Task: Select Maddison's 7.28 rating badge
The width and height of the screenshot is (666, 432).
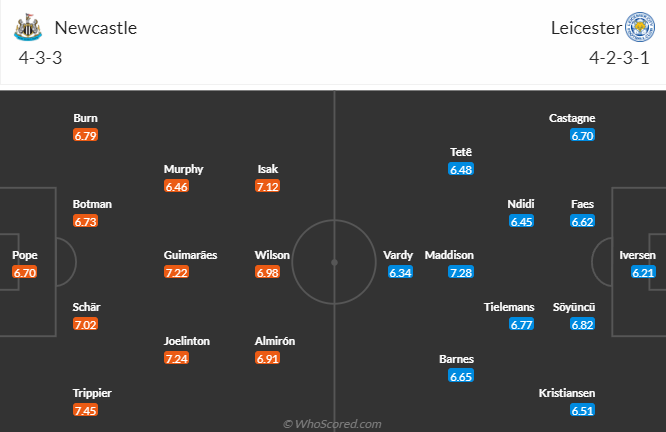Action: click(461, 272)
